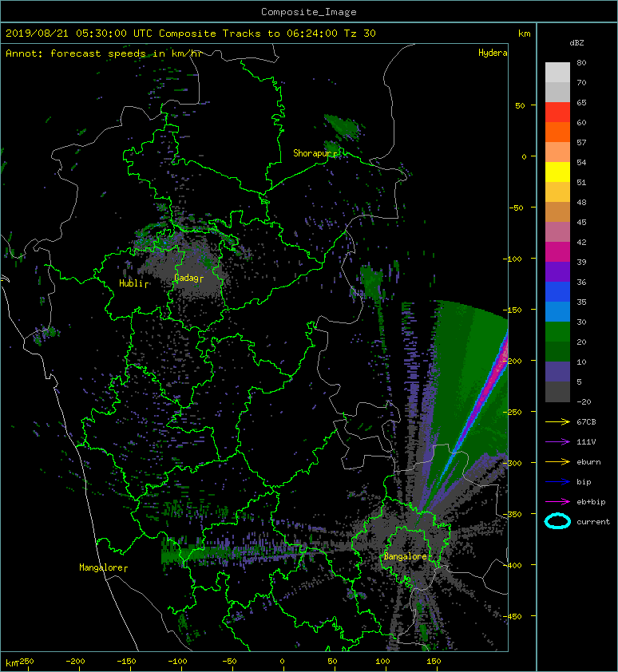Click the 54 value on the dBZ scale
Screen dimensions: 618x672
[x=581, y=163]
